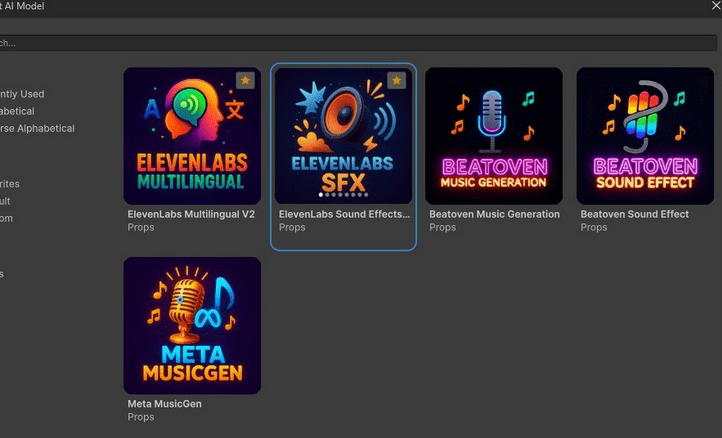Click Props label under Beatoven Sound Effect
This screenshot has width=722, height=438.
(594, 227)
